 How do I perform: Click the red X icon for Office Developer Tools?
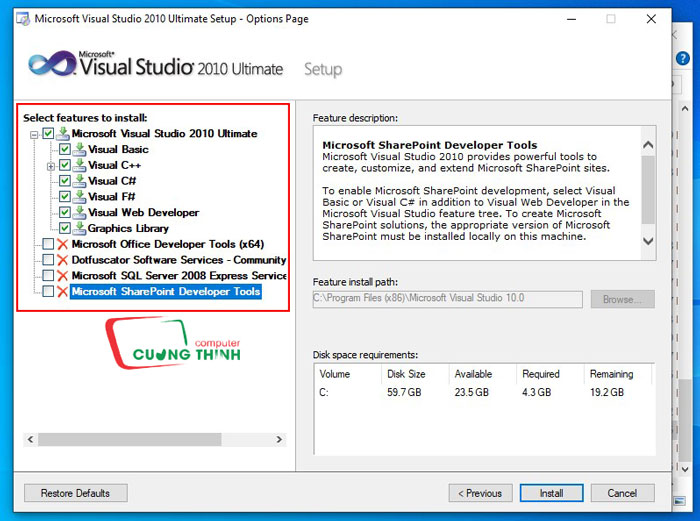[x=62, y=244]
